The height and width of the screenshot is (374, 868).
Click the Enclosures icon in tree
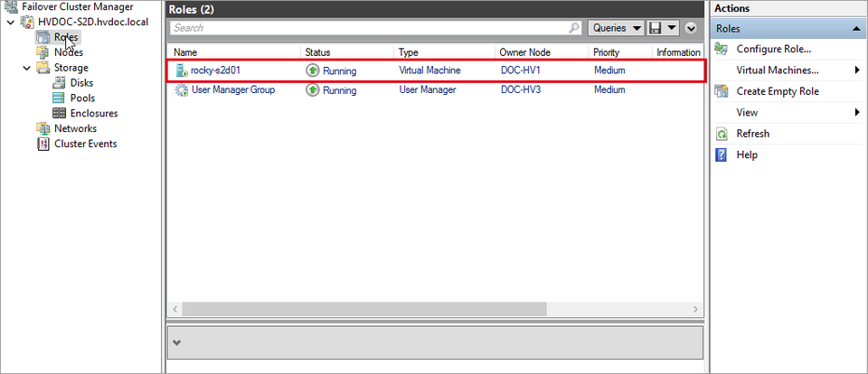(59, 113)
